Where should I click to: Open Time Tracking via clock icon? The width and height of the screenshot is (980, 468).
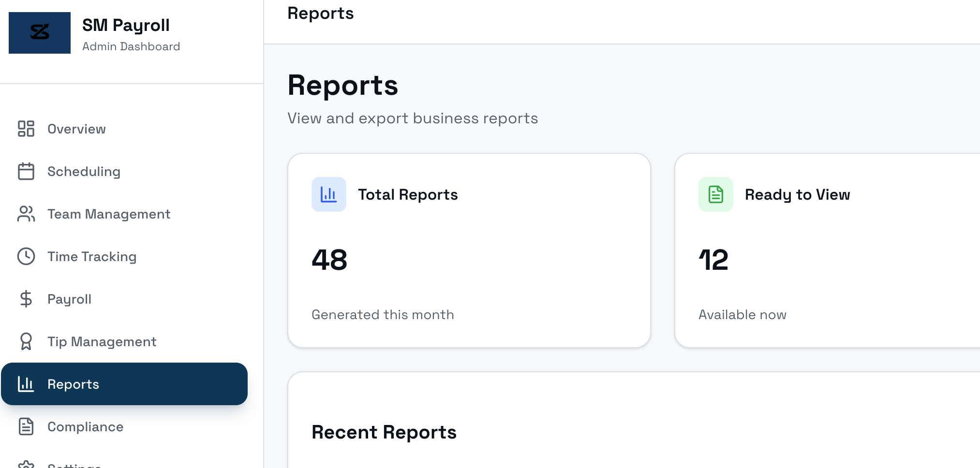click(27, 256)
